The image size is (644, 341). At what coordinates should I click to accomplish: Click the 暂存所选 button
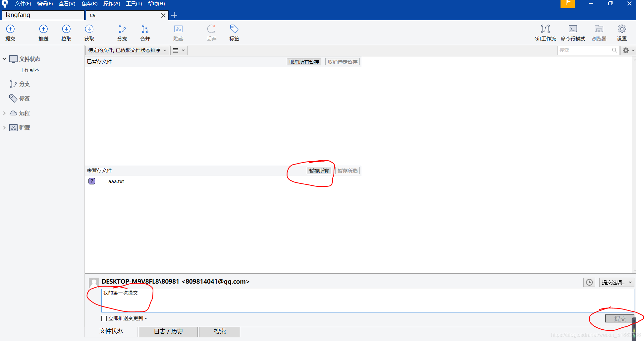(348, 170)
